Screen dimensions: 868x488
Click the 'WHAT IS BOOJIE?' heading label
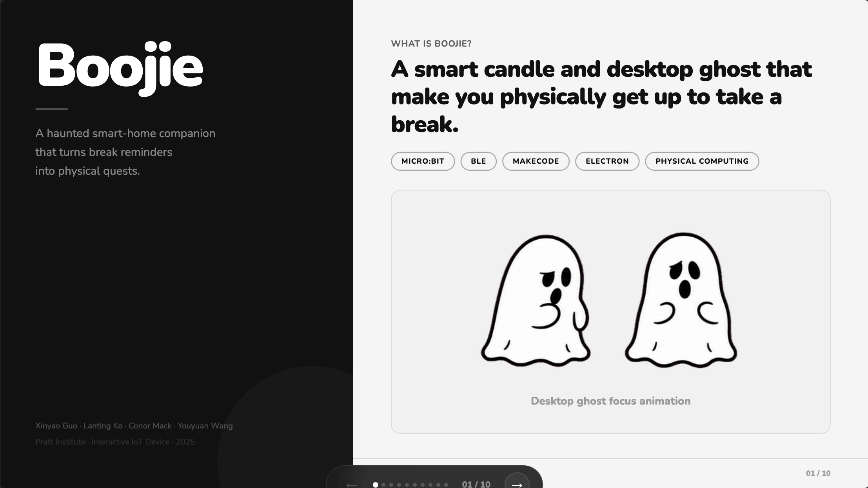click(431, 44)
